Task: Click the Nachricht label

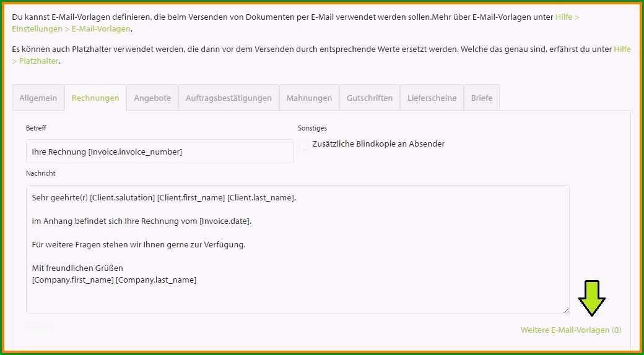Action: [41, 173]
